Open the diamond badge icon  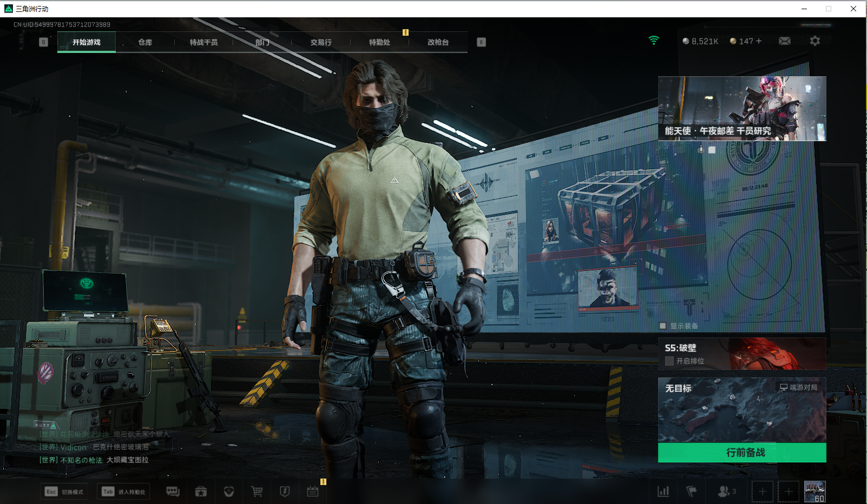click(x=229, y=492)
